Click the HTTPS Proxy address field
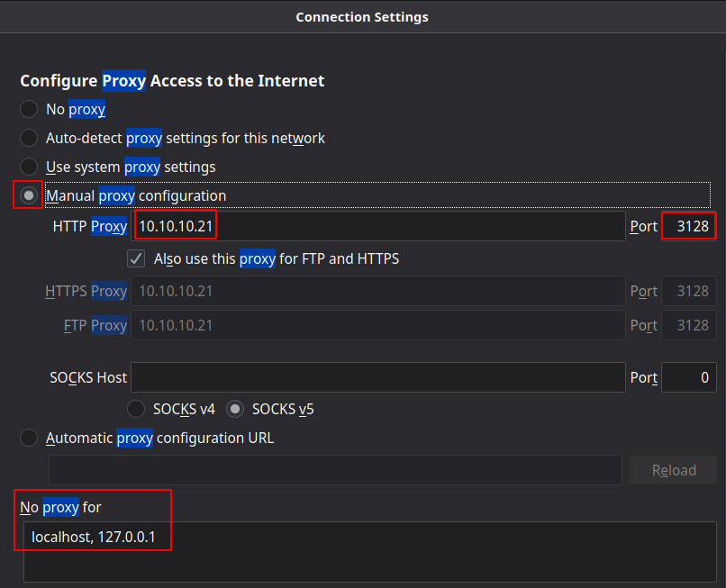The image size is (726, 588). pyautogui.click(x=378, y=292)
